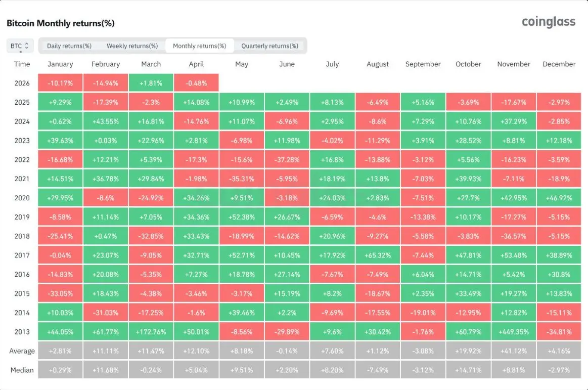Select the -10.17% January 2026 cell
The width and height of the screenshot is (588, 390).
(x=60, y=83)
